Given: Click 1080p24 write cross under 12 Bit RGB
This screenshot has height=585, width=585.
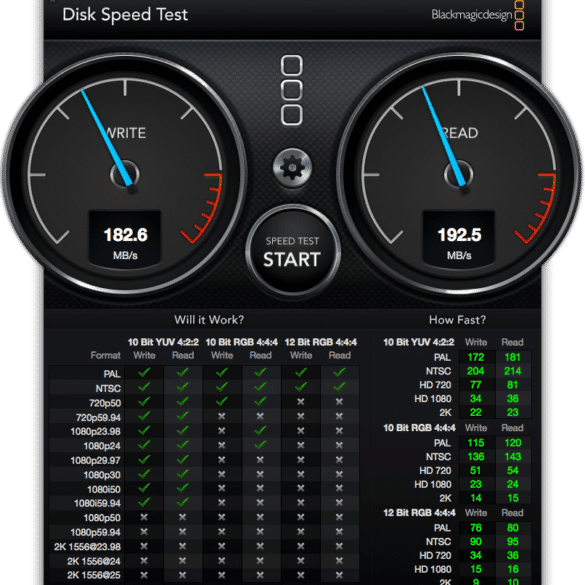Looking at the screenshot, I should tap(301, 445).
